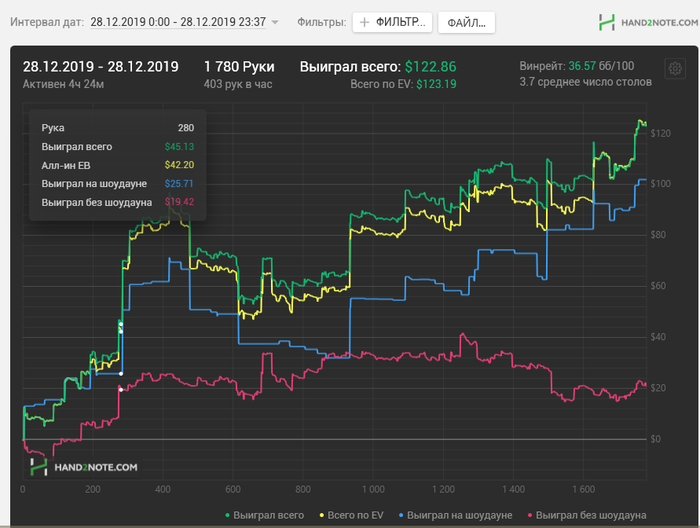Click the tooltip non-showdown value $19.42
700x528 pixels.
pyautogui.click(x=179, y=202)
